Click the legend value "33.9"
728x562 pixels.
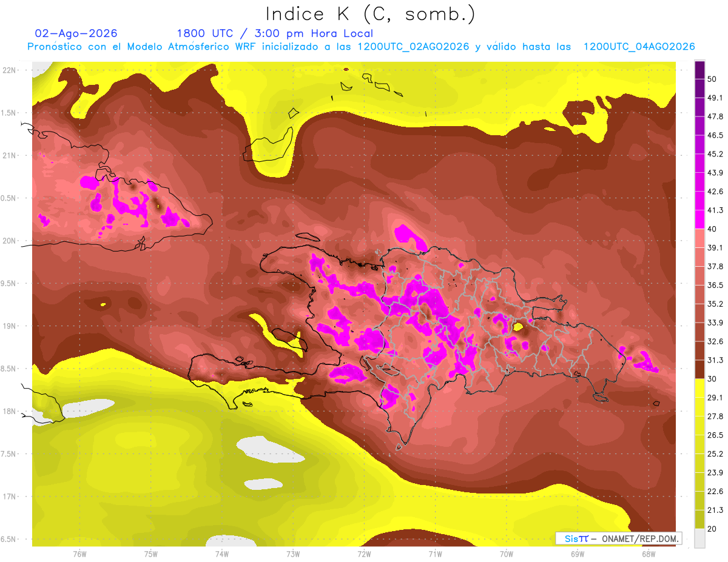pos(716,323)
